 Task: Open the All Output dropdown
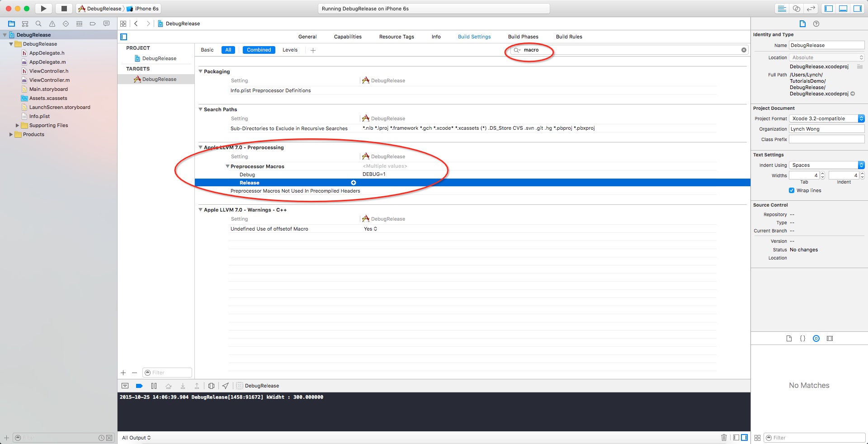tap(136, 438)
